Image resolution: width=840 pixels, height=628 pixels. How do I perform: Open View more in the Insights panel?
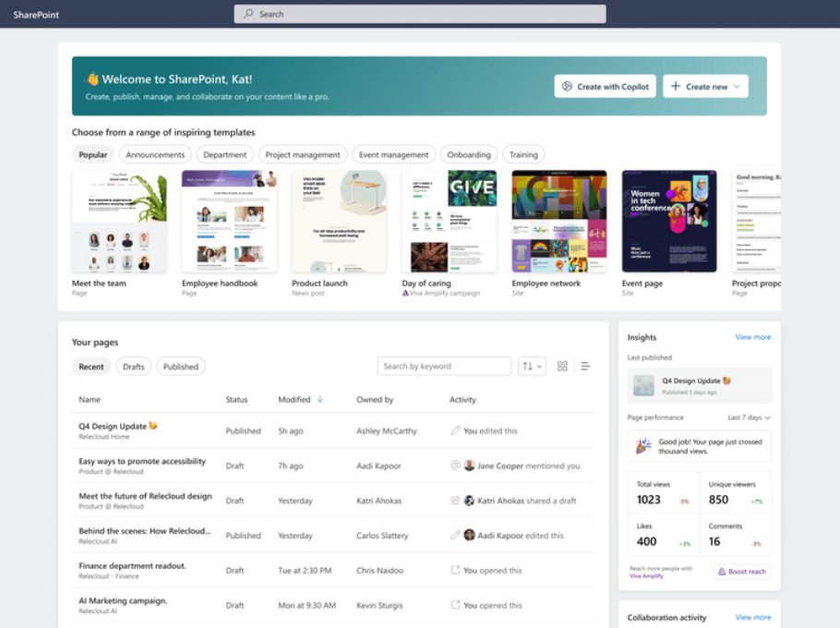tap(753, 337)
